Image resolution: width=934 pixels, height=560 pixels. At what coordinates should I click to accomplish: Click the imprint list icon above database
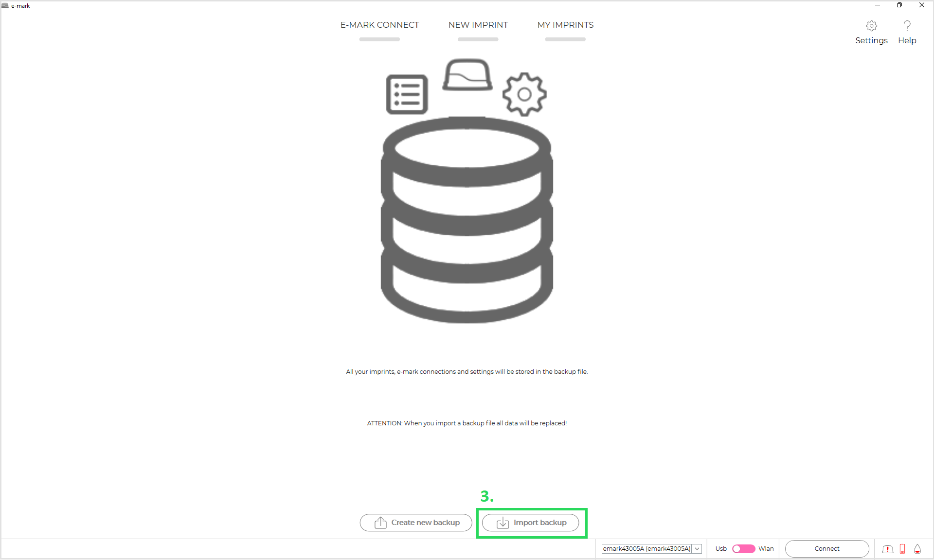coord(407,94)
